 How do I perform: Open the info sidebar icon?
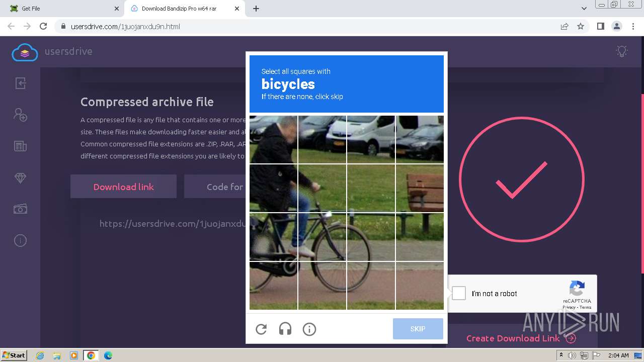[20, 241]
